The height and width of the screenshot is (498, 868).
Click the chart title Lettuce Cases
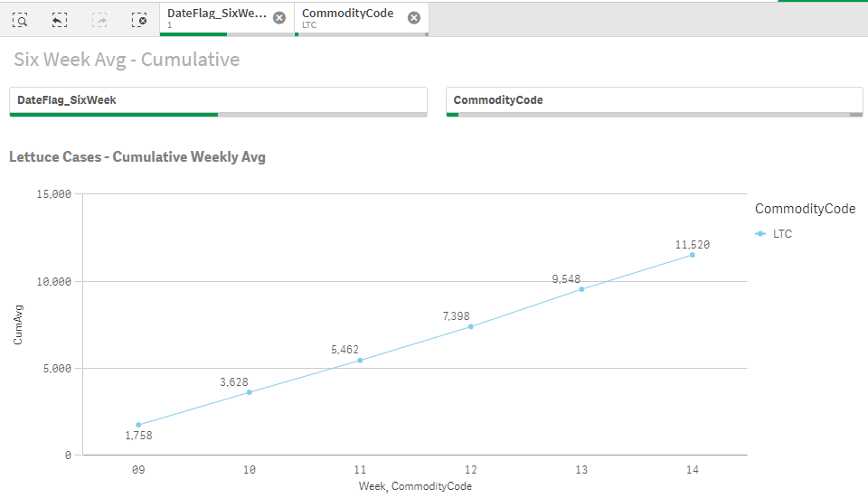pyautogui.click(x=137, y=157)
